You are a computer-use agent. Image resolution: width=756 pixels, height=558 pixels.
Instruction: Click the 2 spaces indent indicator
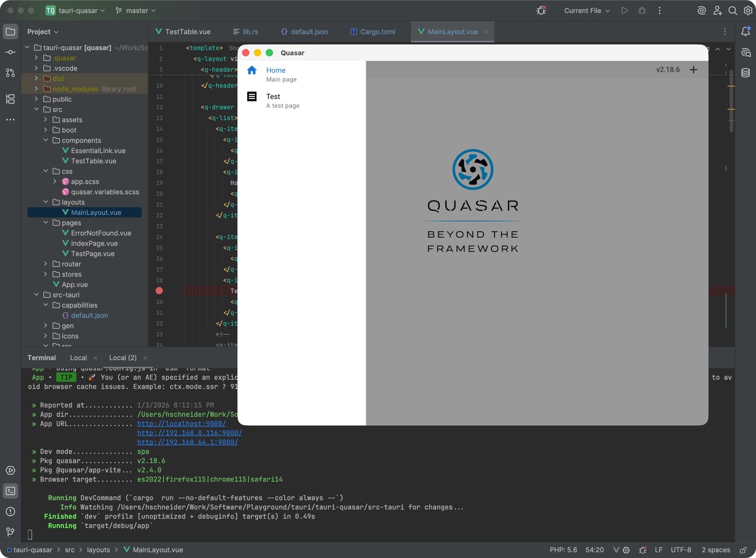tap(716, 550)
